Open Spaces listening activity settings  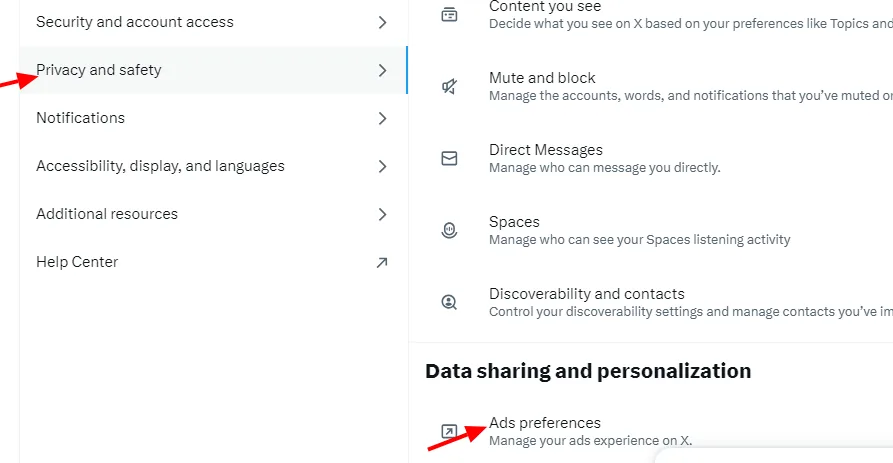[514, 222]
